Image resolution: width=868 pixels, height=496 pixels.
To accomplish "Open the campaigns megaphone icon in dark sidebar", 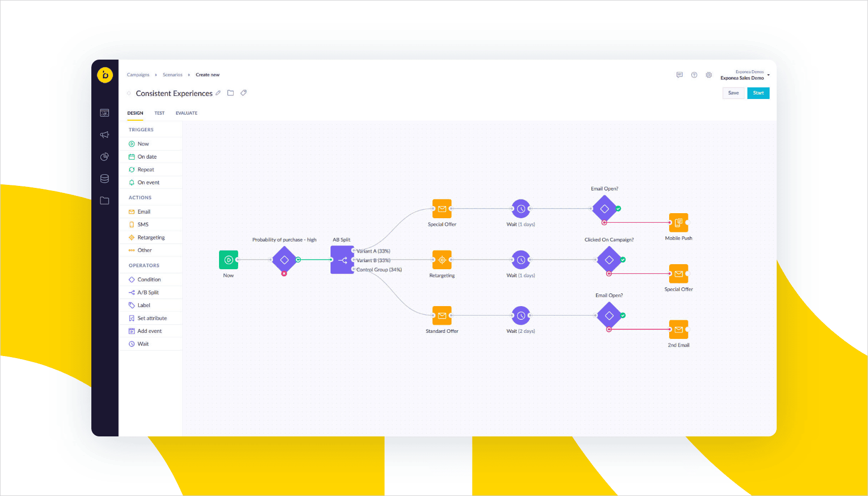I will click(104, 135).
